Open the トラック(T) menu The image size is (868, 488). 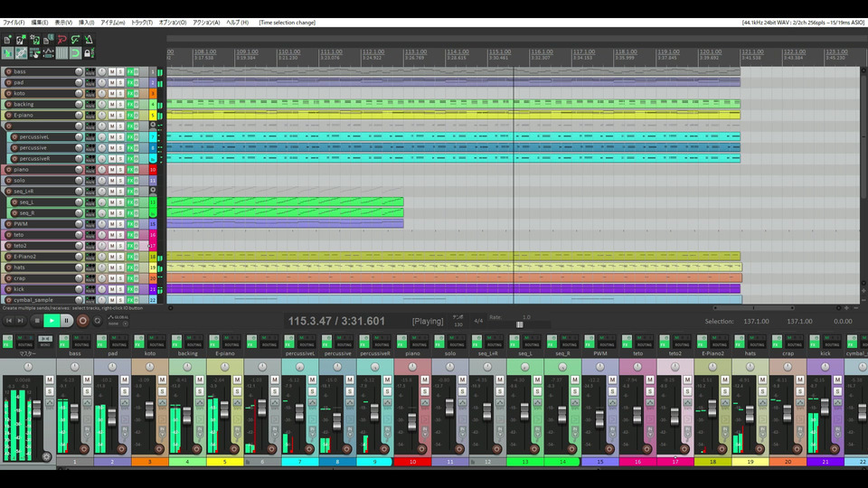pyautogui.click(x=142, y=22)
